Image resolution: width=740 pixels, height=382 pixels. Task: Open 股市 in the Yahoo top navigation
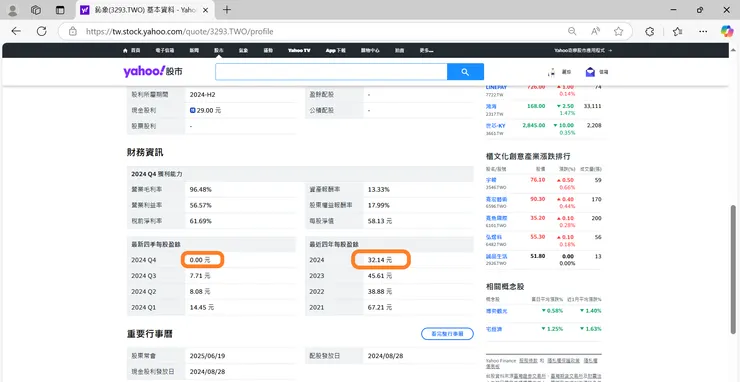tap(219, 50)
